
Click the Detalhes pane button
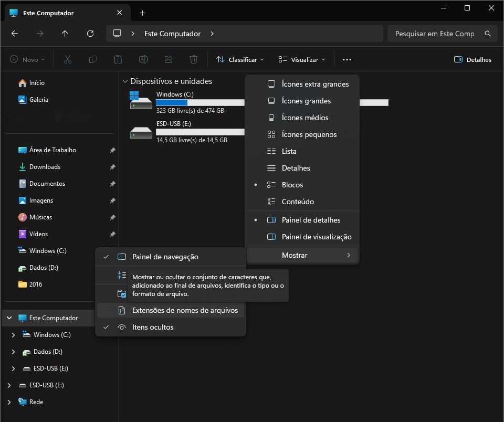click(472, 60)
